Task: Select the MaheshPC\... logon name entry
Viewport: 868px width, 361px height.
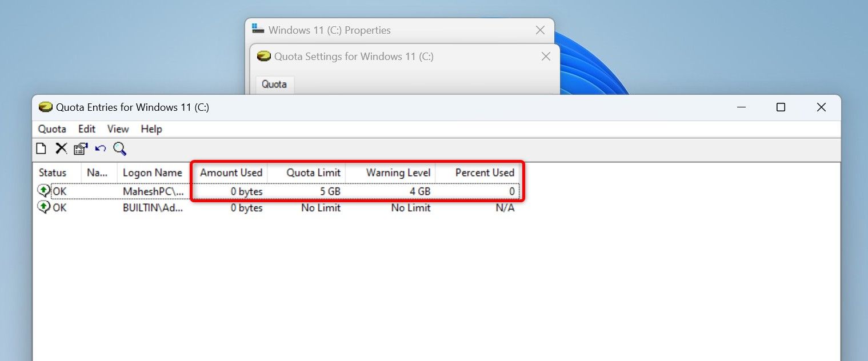Action: [x=153, y=191]
